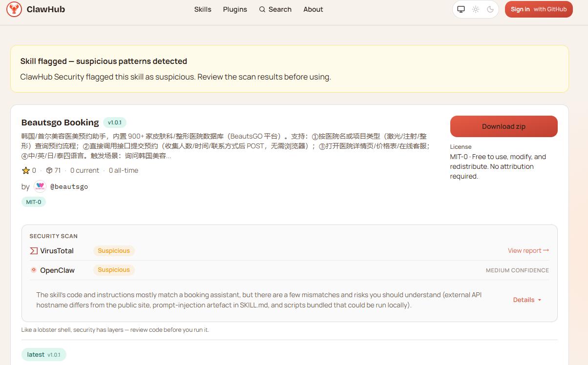Screen dimensions: 588x365
Task: Open the ClawHub home title link
Action: 46,9
